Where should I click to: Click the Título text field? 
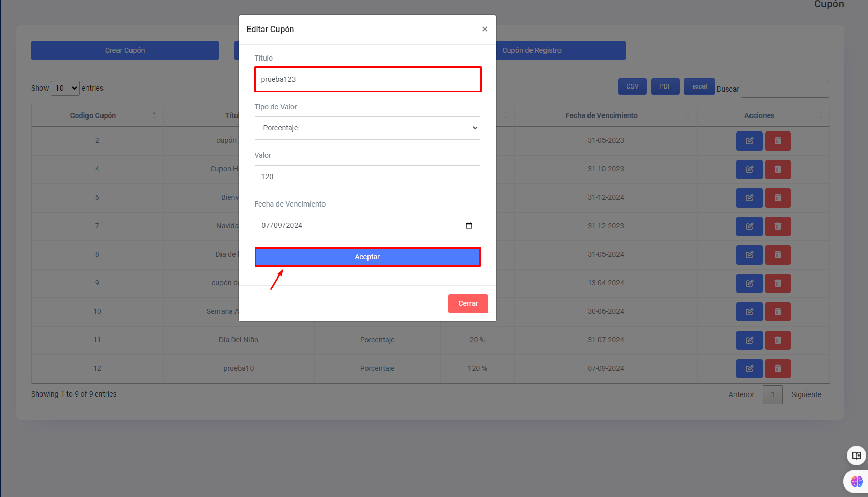click(367, 79)
